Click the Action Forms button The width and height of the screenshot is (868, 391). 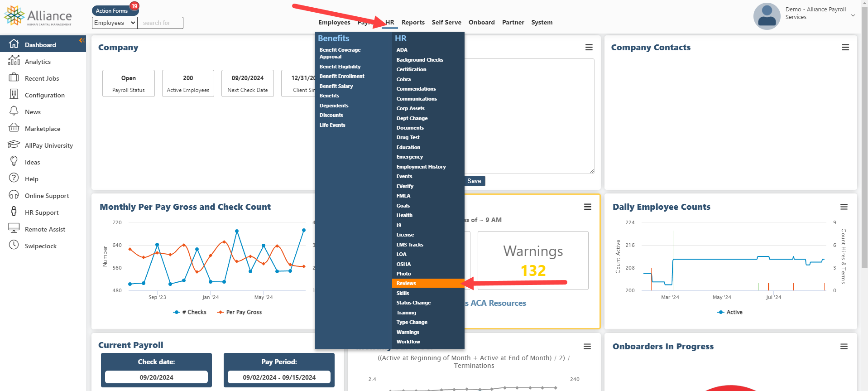112,10
